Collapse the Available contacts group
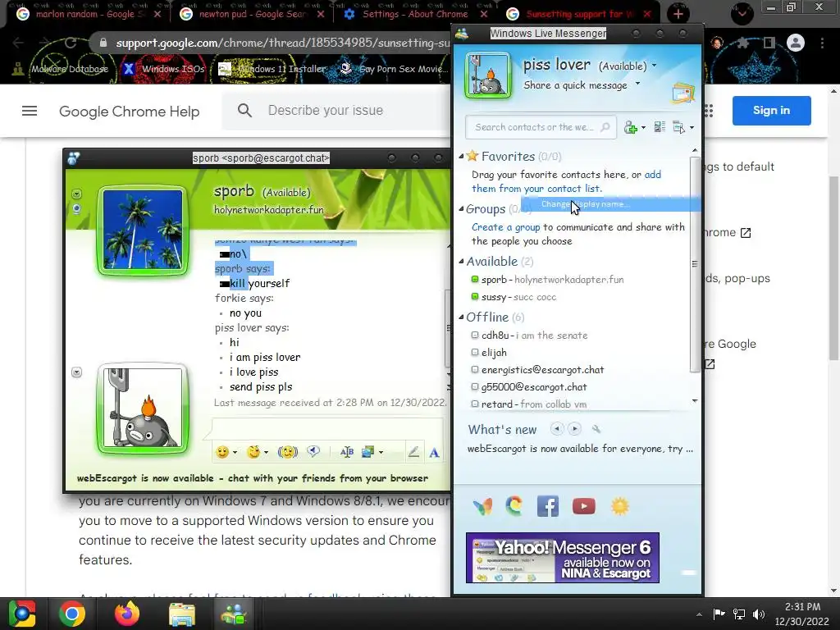This screenshot has height=630, width=840. pyautogui.click(x=461, y=262)
